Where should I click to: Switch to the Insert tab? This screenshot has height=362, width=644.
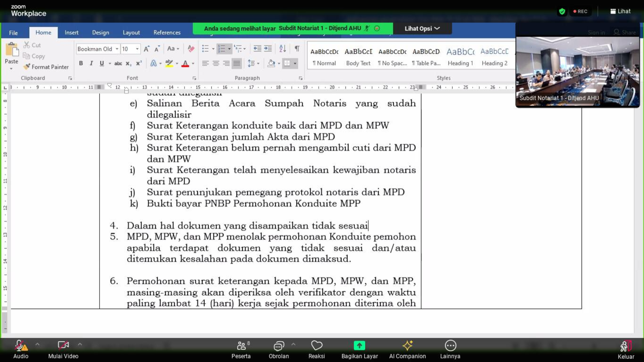point(71,33)
